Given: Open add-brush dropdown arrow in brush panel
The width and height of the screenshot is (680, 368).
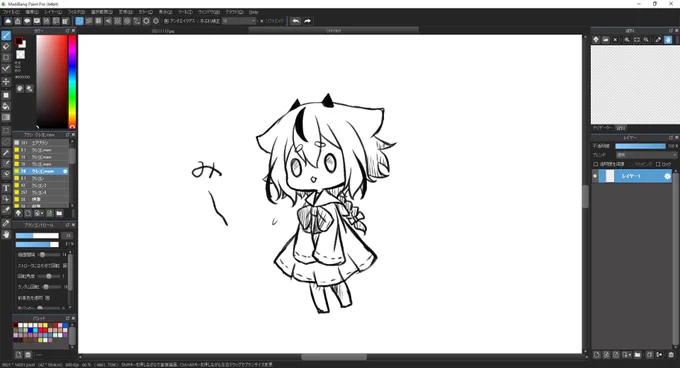Looking at the screenshot, I should coord(42,213).
